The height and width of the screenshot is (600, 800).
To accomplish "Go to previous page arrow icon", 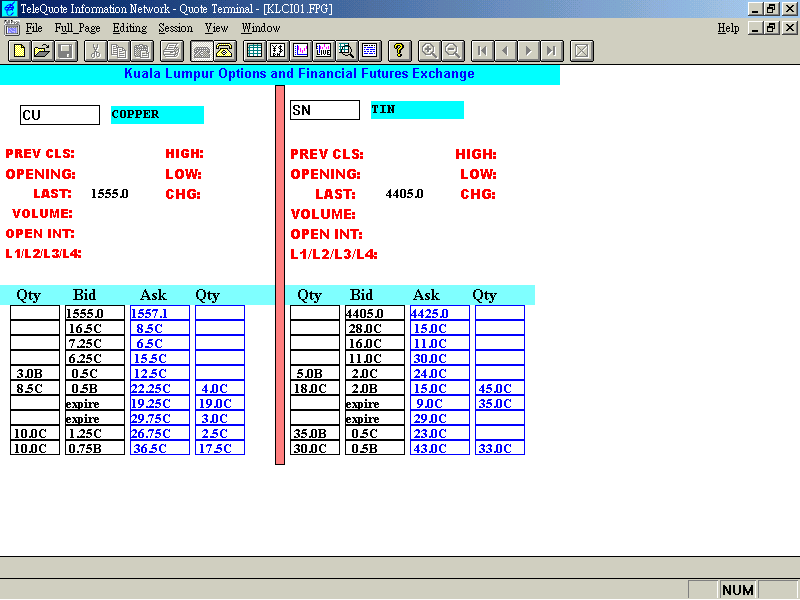I will 505,51.
